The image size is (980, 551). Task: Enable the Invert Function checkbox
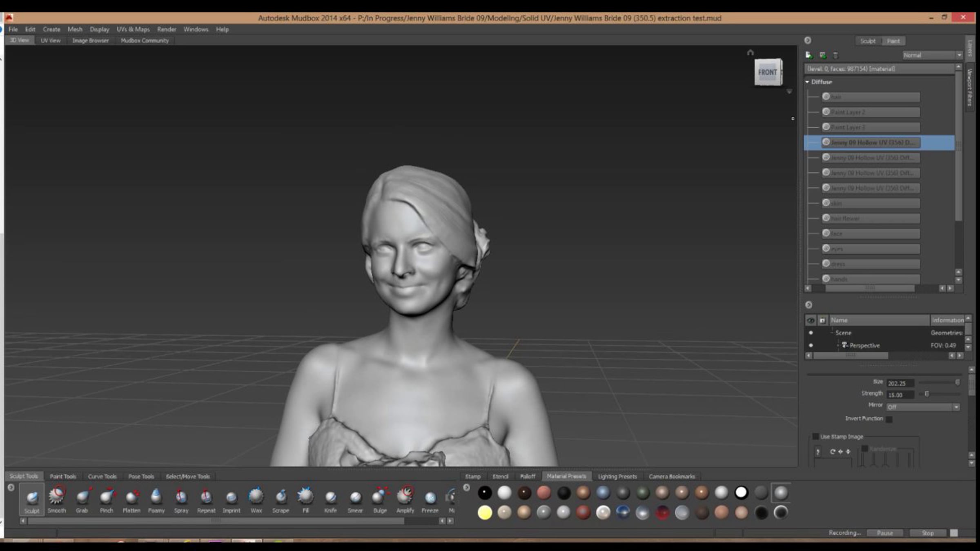tap(889, 419)
